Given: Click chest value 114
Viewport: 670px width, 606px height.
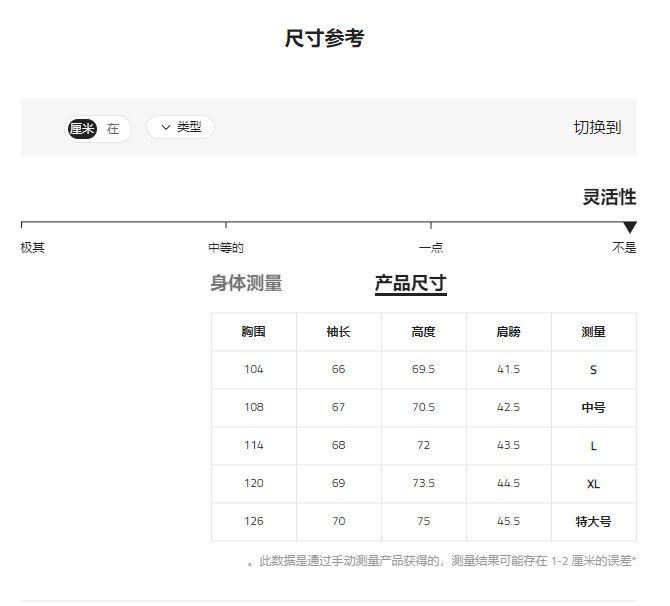Looking at the screenshot, I should tap(254, 445).
